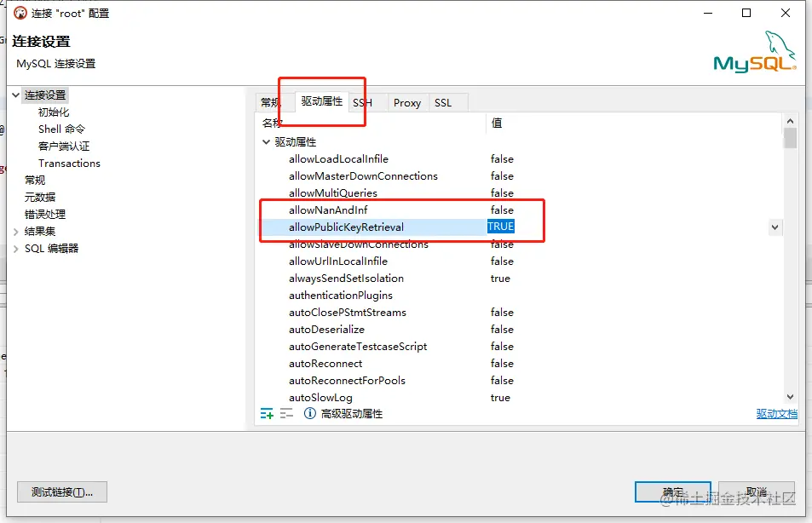Select the alwaysSendSetIsolation property

click(346, 278)
